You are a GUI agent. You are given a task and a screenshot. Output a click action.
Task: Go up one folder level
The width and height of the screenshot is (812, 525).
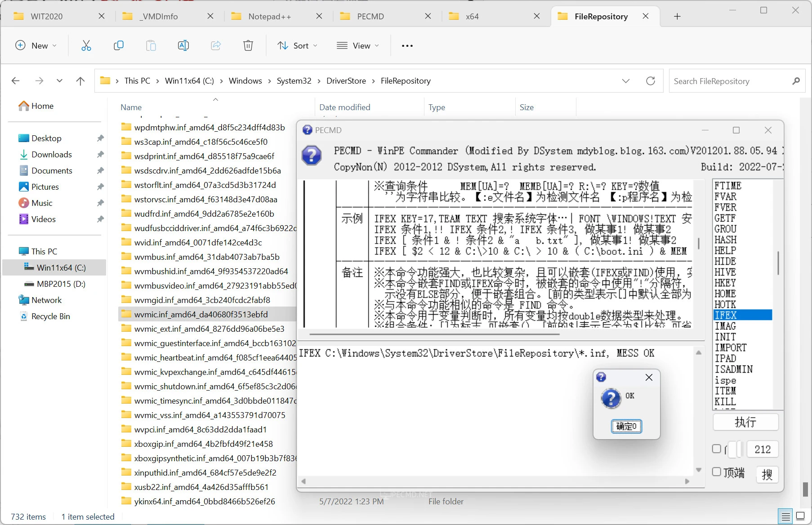[x=80, y=81]
